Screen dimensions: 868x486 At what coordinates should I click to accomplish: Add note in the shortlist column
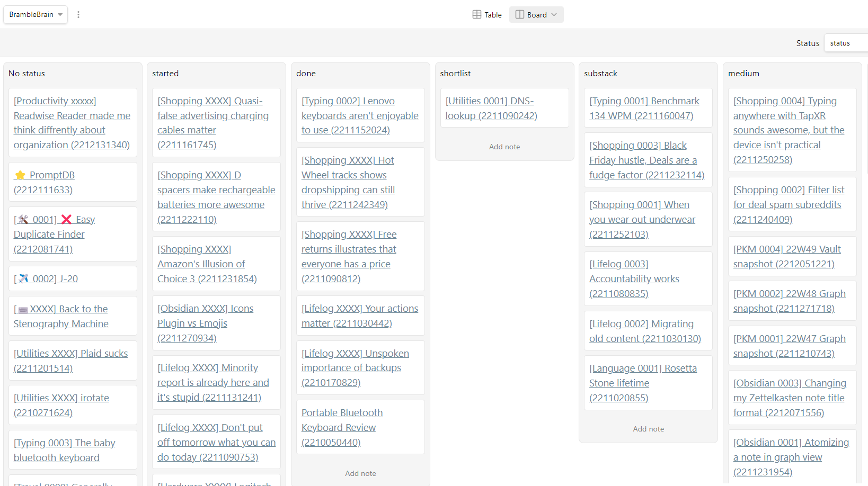(x=504, y=147)
